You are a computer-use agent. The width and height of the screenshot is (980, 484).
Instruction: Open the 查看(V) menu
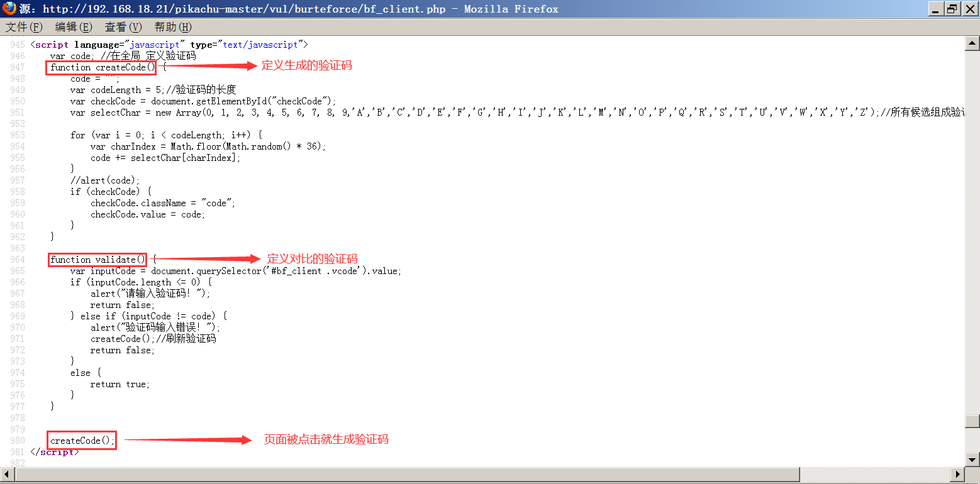123,27
